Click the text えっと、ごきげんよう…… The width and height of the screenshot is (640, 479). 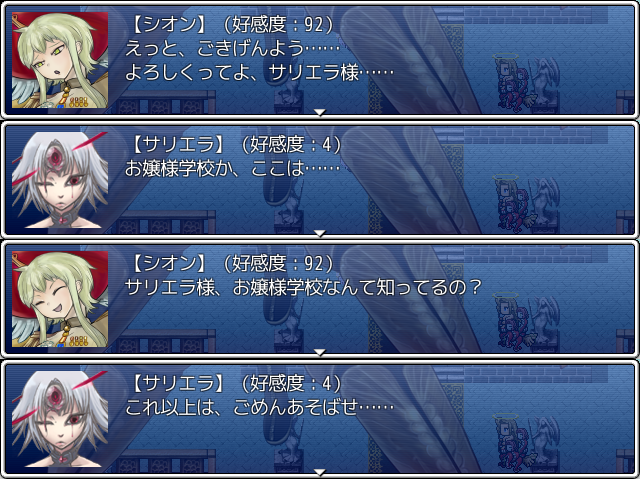(x=233, y=49)
